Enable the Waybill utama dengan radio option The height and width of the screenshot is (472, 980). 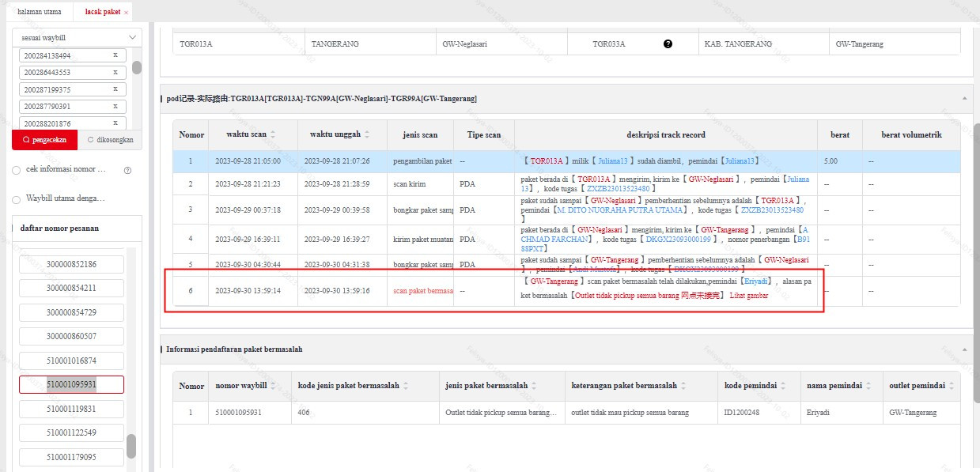[x=17, y=199]
